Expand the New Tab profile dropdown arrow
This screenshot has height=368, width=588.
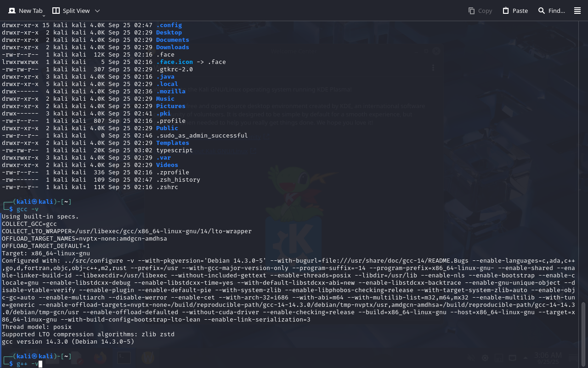pos(44,15)
